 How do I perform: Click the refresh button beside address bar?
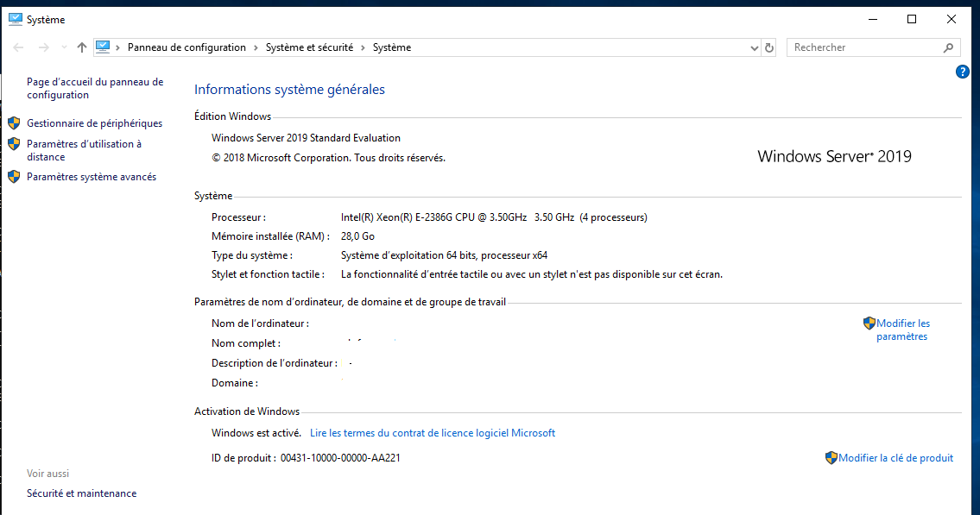[769, 47]
